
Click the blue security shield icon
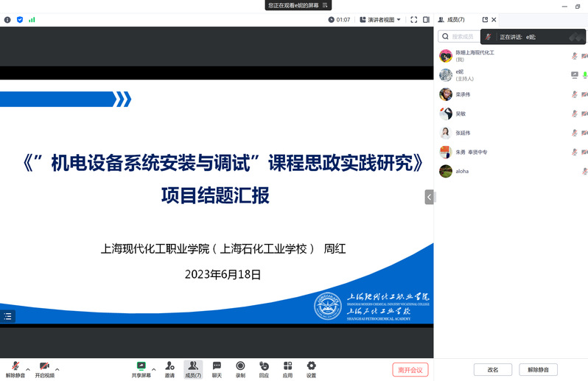(x=19, y=20)
